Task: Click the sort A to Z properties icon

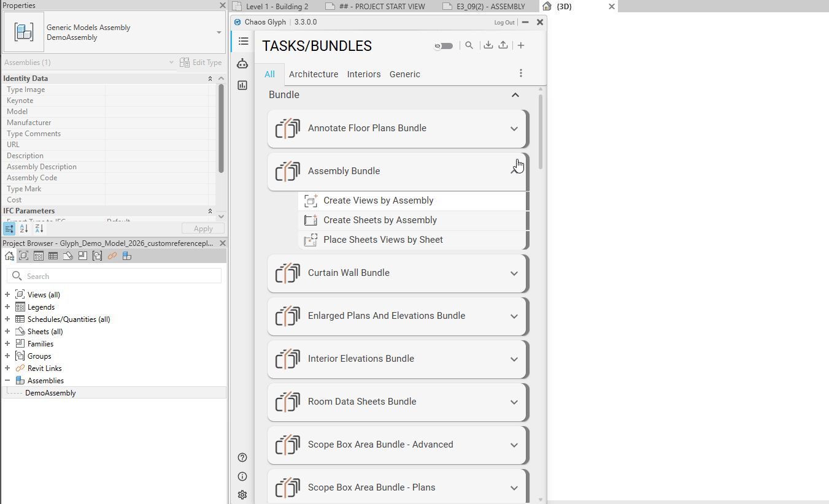Action: (x=24, y=229)
